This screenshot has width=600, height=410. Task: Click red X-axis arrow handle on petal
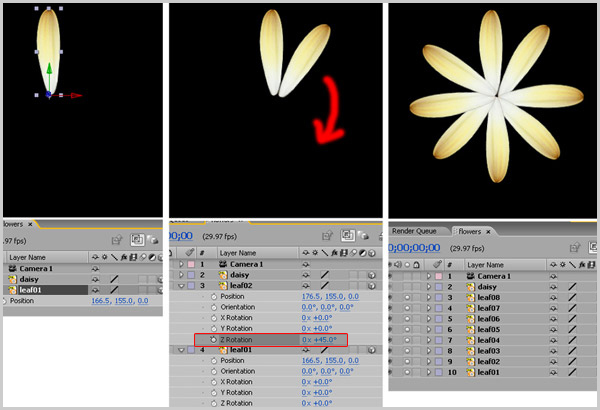(77, 95)
